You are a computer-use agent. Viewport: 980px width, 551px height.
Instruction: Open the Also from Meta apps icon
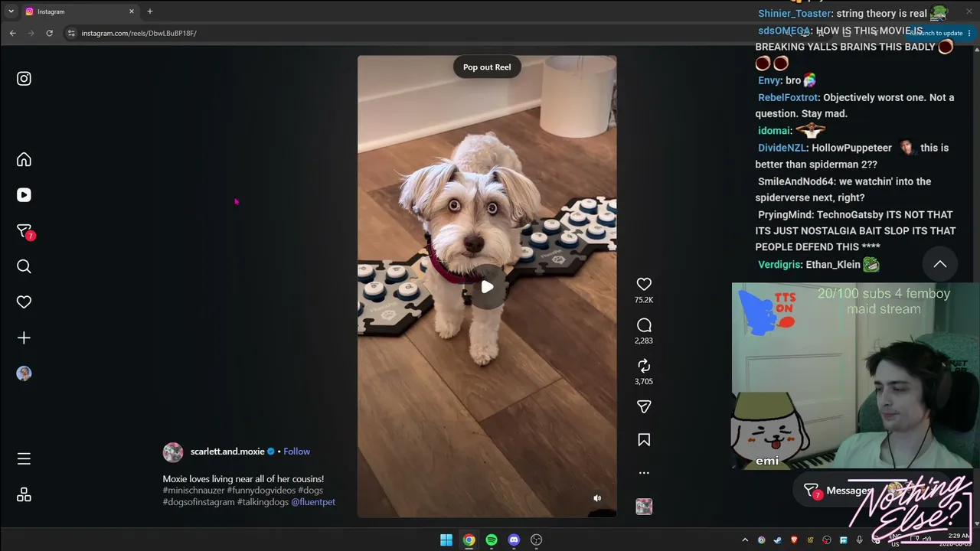[x=24, y=495]
